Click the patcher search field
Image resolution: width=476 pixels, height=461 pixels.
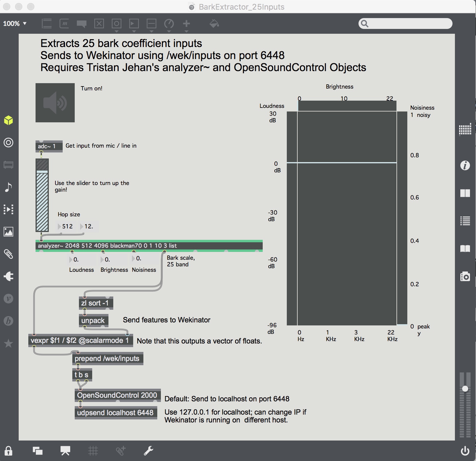406,24
